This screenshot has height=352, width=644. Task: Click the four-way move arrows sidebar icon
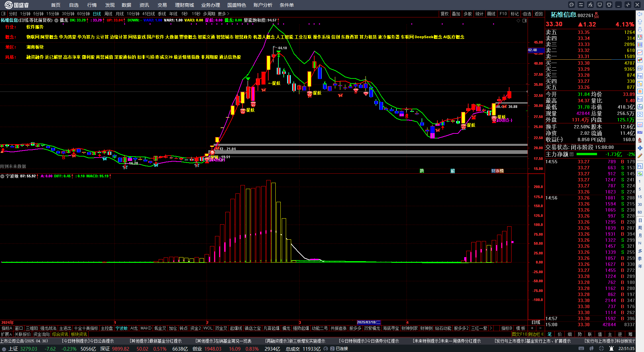[x=640, y=148]
